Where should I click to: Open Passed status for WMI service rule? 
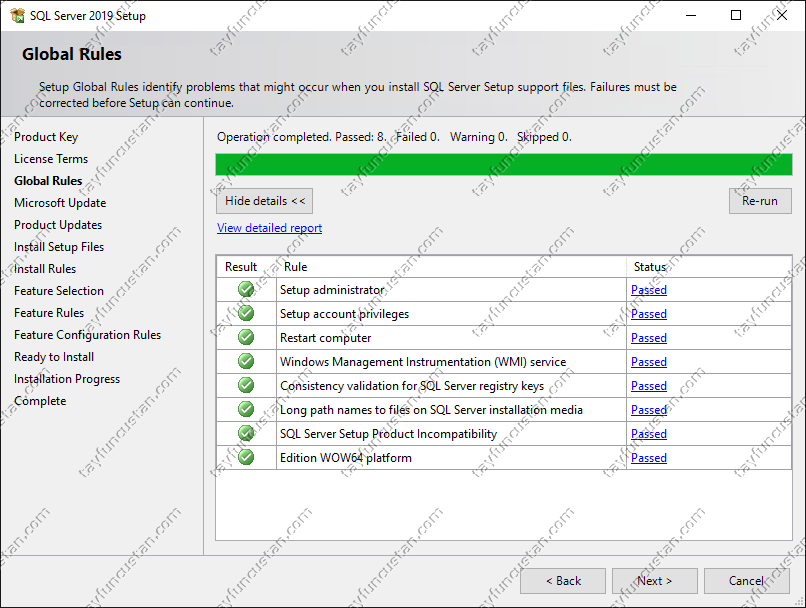(x=649, y=362)
